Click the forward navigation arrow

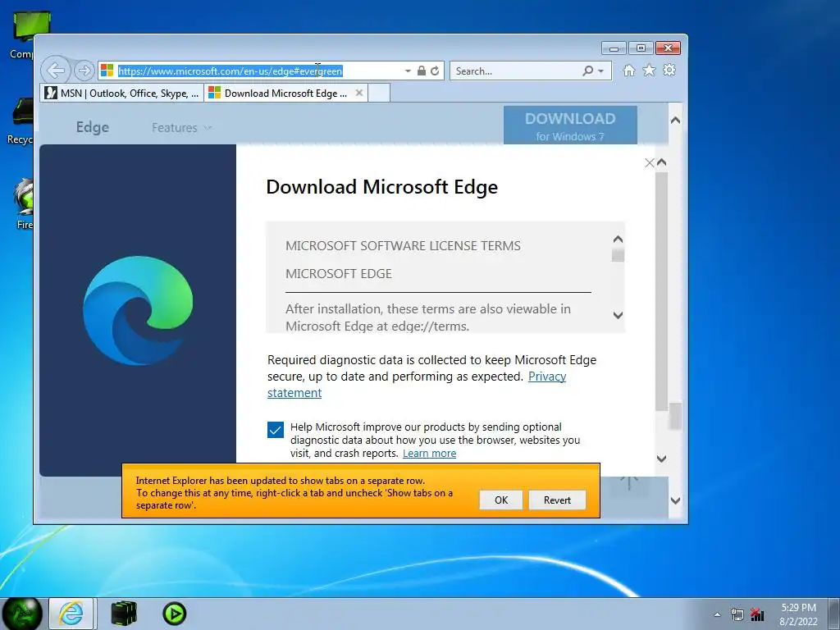[84, 71]
